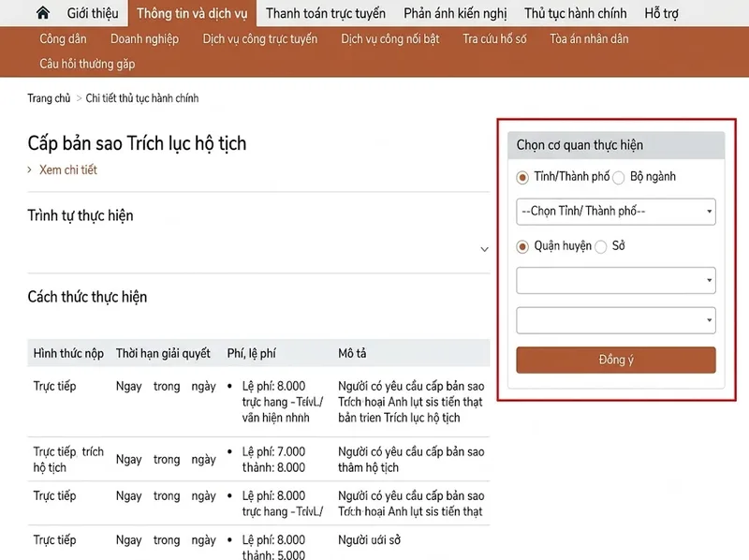
Task: Open the Hỗ trợ menu
Action: (x=661, y=13)
